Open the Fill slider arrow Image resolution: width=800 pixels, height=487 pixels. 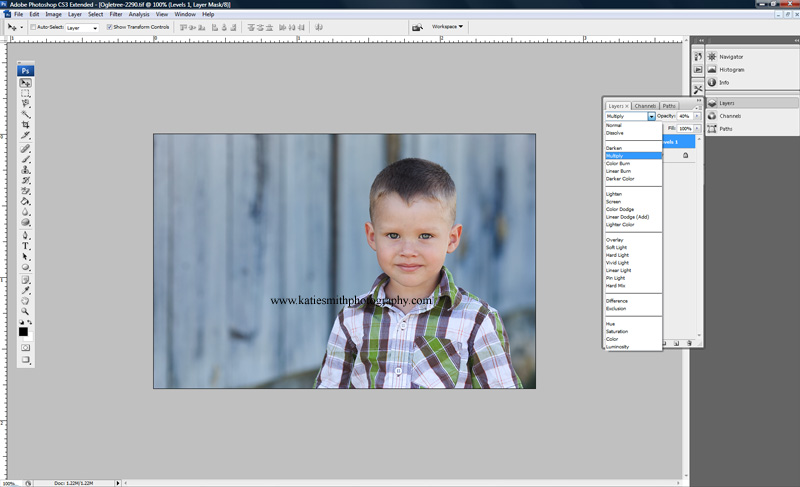[697, 129]
